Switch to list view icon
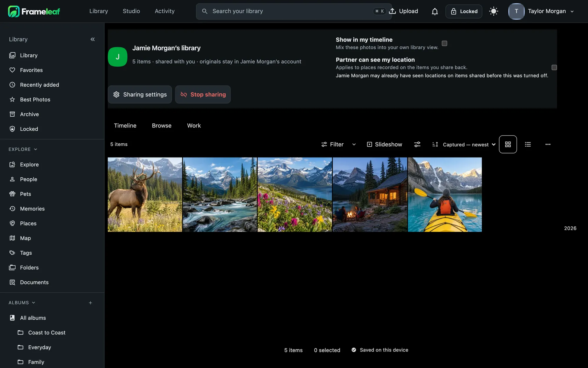The image size is (588, 368). coord(528,144)
